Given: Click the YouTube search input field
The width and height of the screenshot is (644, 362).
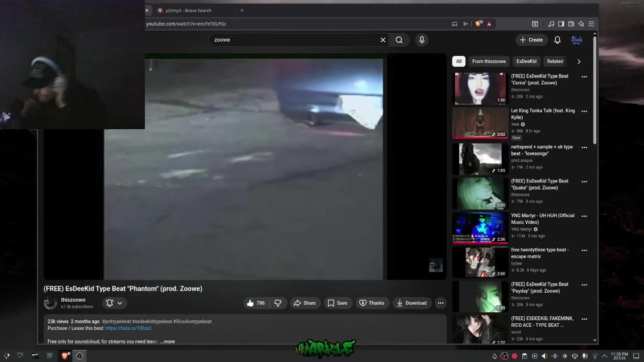Looking at the screenshot, I should coord(294,40).
